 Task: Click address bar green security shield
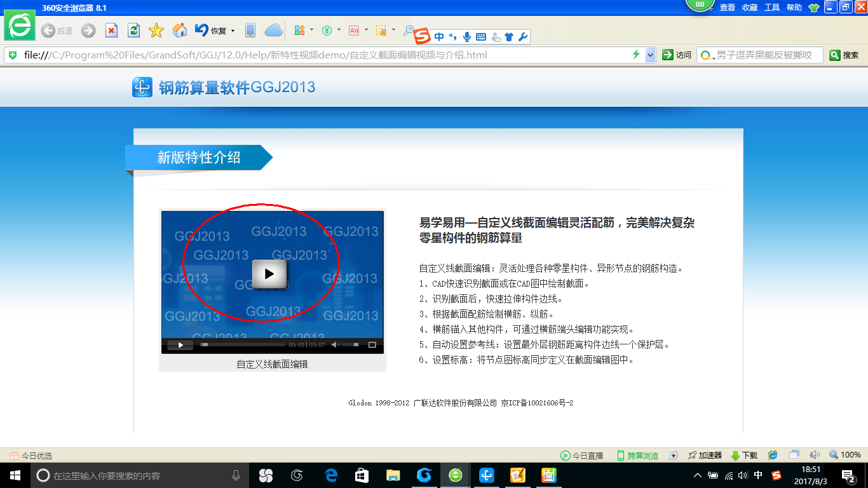(x=13, y=55)
